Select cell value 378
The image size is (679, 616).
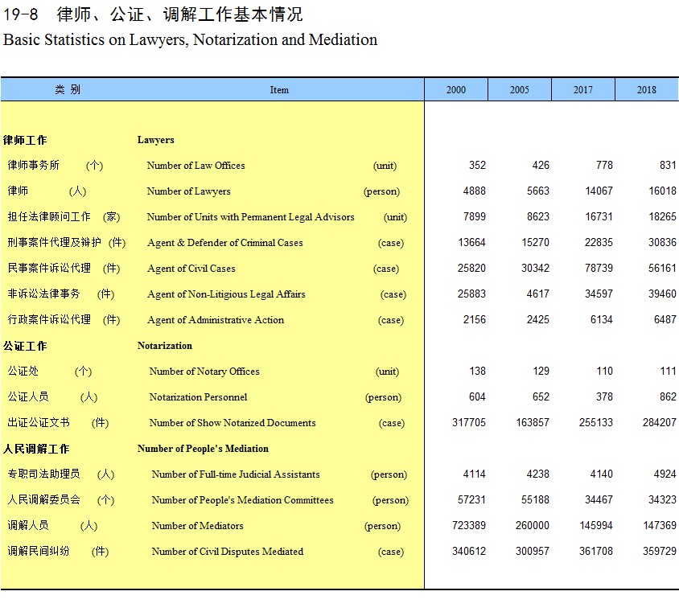(604, 396)
